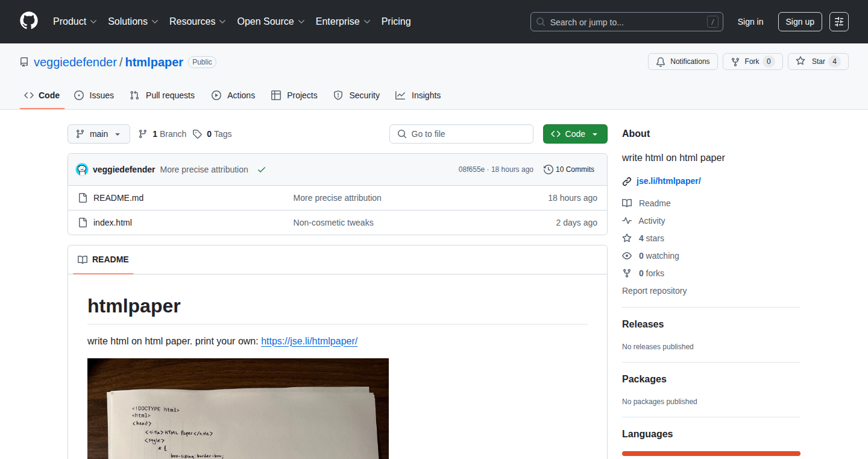Click the repository icon beside veggiedefender
The width and height of the screenshot is (868, 459).
coord(24,62)
